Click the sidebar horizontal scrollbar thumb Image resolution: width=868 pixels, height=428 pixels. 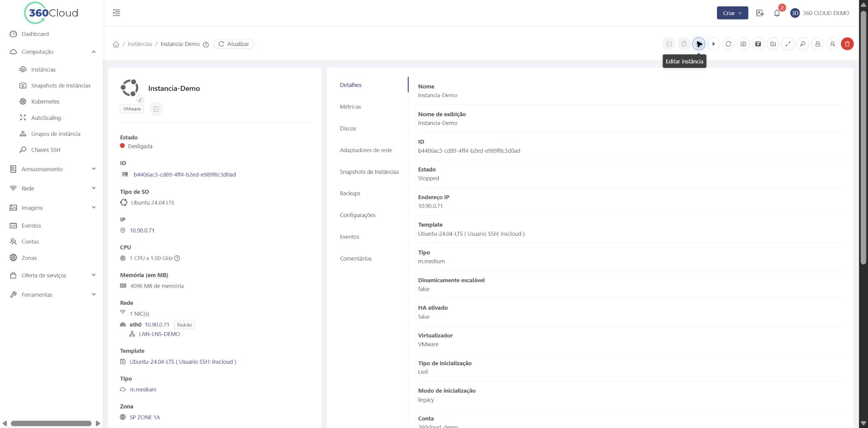tap(51, 424)
